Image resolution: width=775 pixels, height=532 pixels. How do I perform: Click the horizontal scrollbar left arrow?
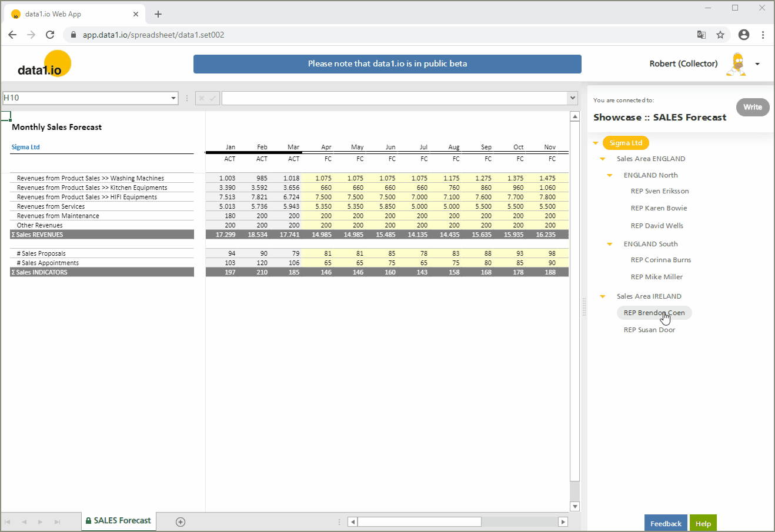(353, 521)
